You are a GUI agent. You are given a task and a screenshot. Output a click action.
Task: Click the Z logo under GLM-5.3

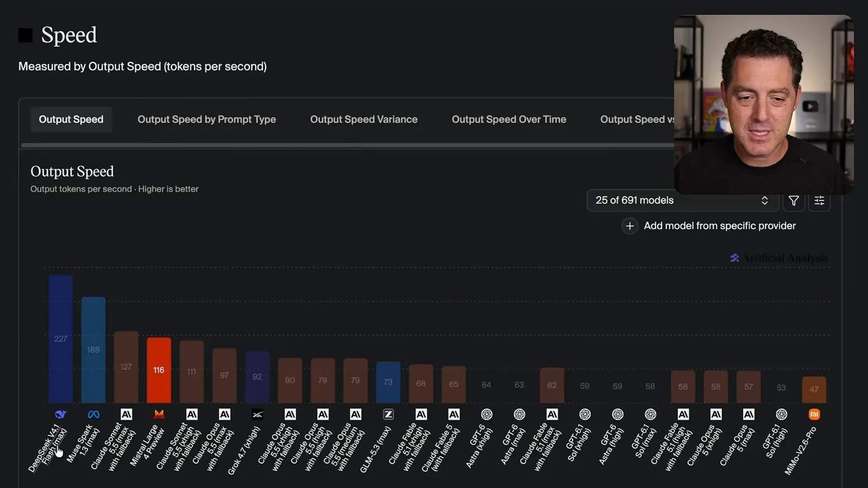tap(388, 414)
